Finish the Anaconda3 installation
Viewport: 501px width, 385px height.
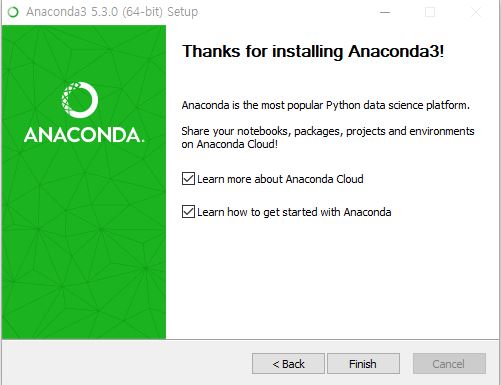[363, 364]
